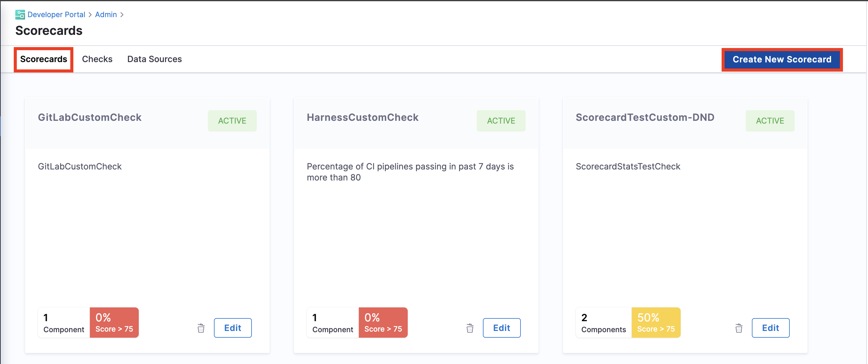Click the Developer Portal logo icon
The height and width of the screenshot is (364, 868).
coord(20,14)
